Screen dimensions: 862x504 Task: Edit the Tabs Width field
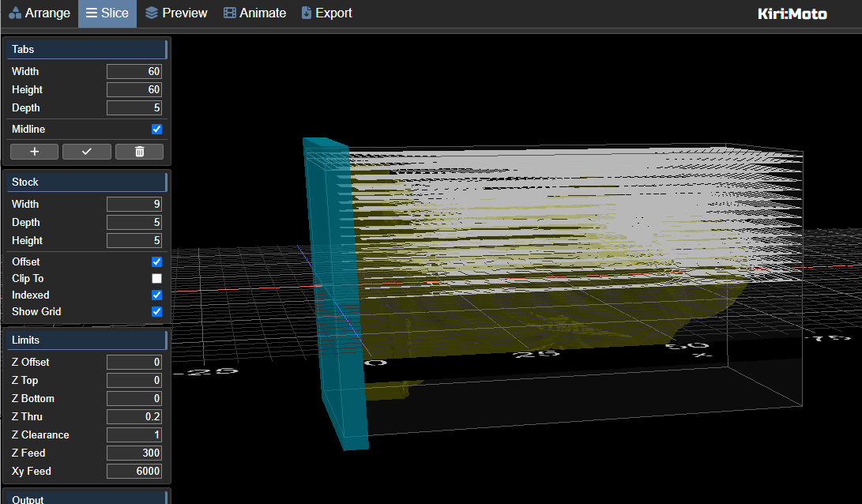coord(134,71)
